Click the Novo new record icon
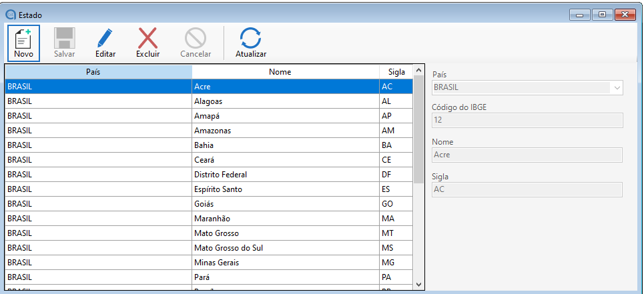Image resolution: width=644 pixels, height=294 pixels. click(x=23, y=38)
